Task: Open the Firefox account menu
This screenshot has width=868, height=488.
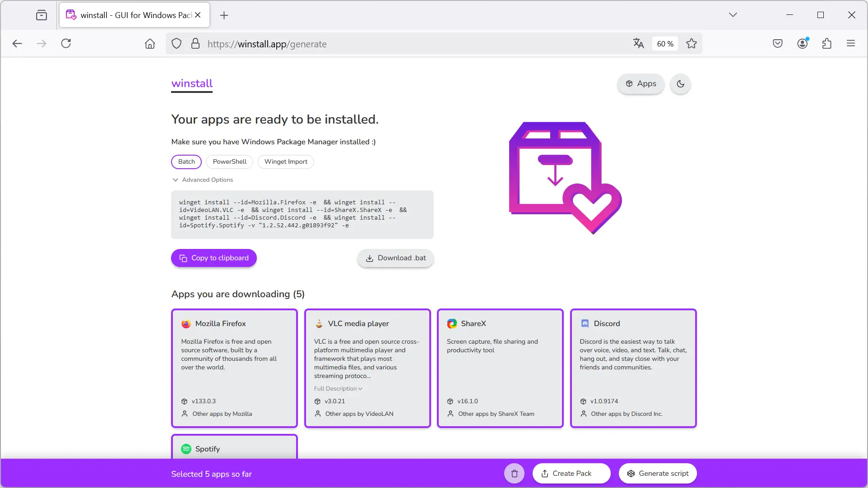Action: click(x=803, y=43)
